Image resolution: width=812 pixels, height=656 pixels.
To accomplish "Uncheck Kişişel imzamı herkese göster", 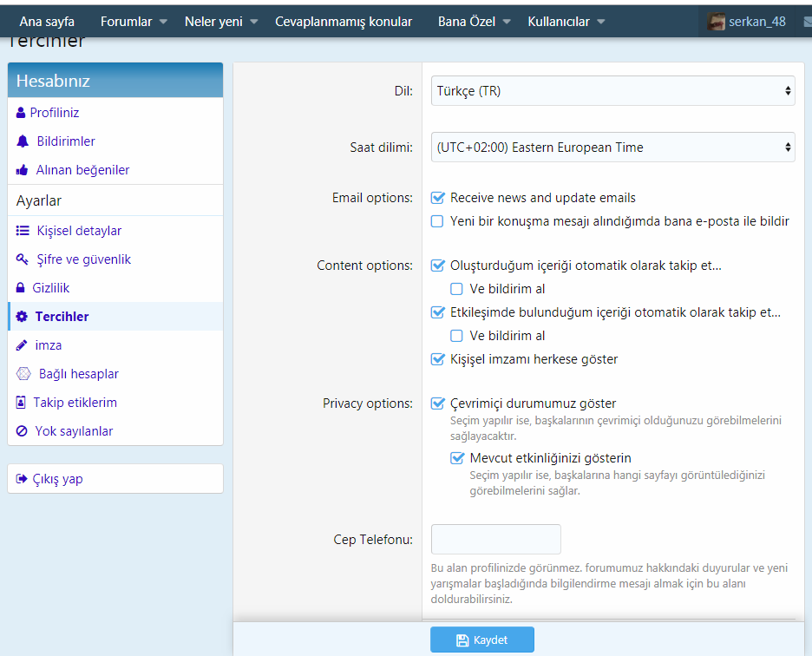I will pyautogui.click(x=437, y=359).
